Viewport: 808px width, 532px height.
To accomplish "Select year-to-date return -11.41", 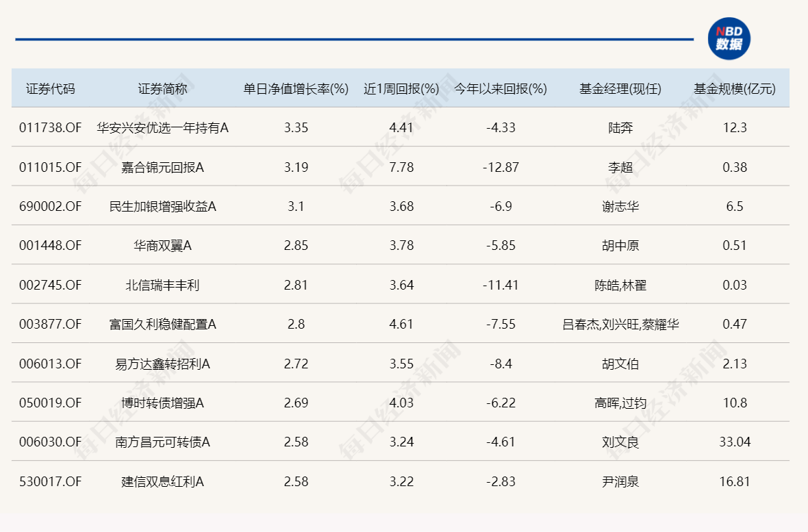I will click(501, 285).
